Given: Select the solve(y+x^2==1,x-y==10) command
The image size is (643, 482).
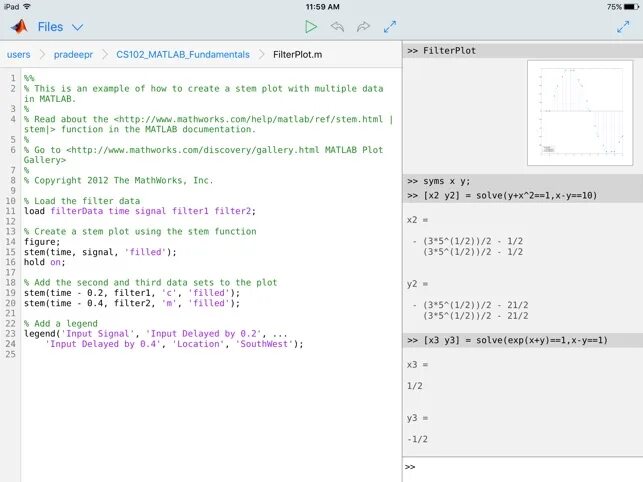Looking at the screenshot, I should coord(523,195).
